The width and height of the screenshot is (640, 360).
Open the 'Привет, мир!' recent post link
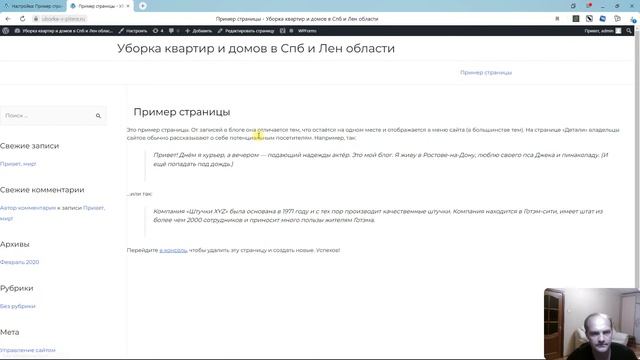18,164
